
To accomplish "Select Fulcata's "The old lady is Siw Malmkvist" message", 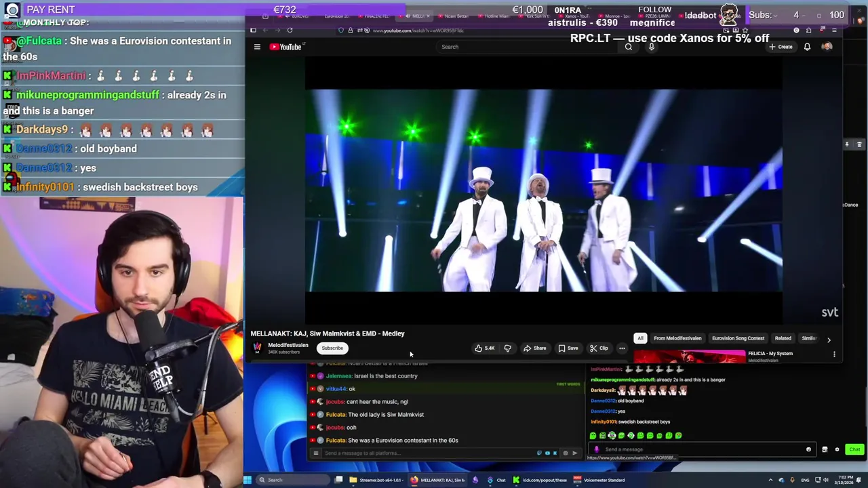I will point(386,415).
